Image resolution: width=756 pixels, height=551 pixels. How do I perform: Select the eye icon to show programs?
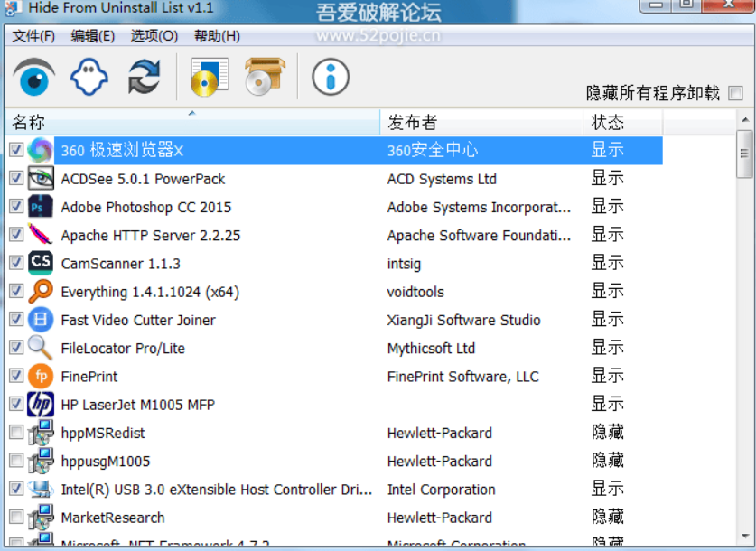point(33,78)
